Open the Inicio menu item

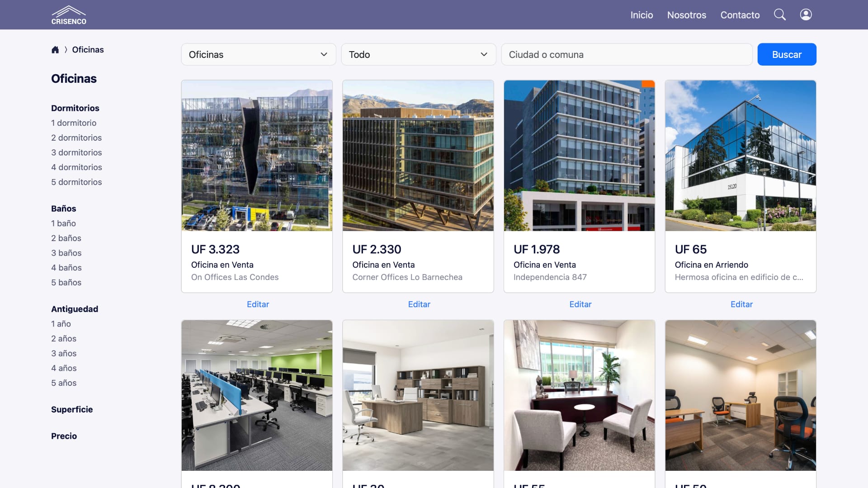click(x=642, y=15)
